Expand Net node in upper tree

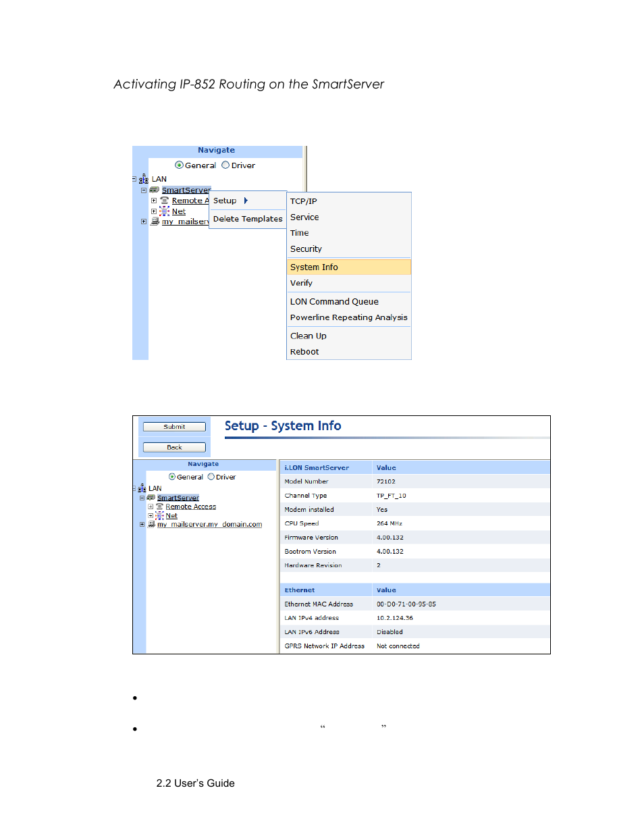(154, 211)
